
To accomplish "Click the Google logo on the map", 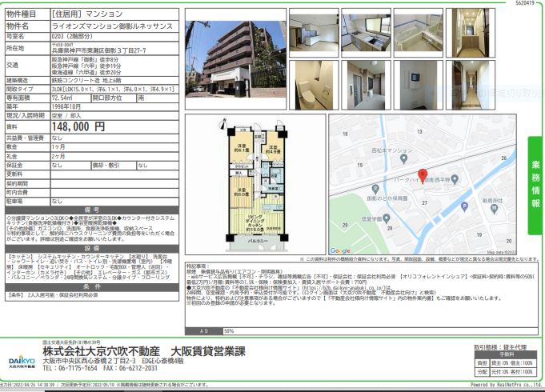I will coord(340,250).
